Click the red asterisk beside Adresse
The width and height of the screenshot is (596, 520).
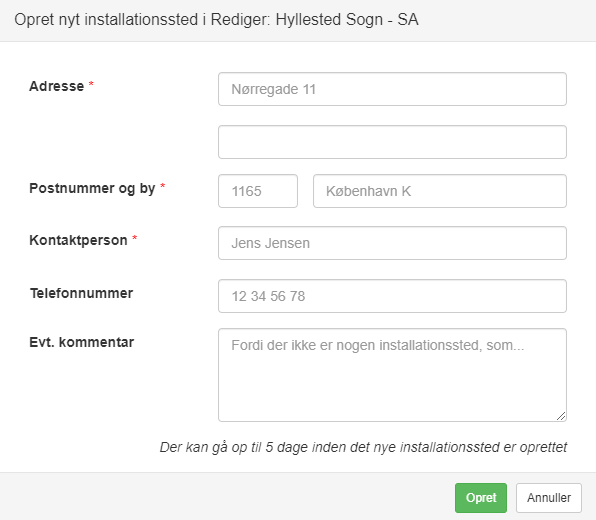tap(91, 84)
